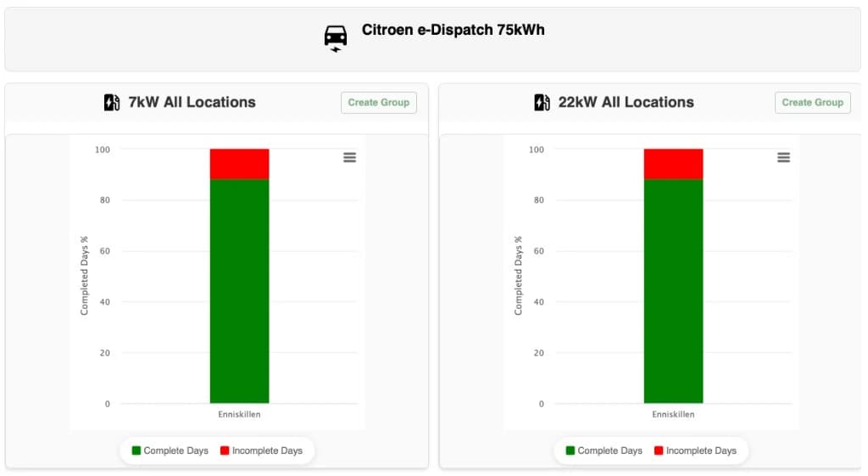Click the Enniskillen label under 22kW chart
Viewport: 868px width, 476px height.
point(673,414)
